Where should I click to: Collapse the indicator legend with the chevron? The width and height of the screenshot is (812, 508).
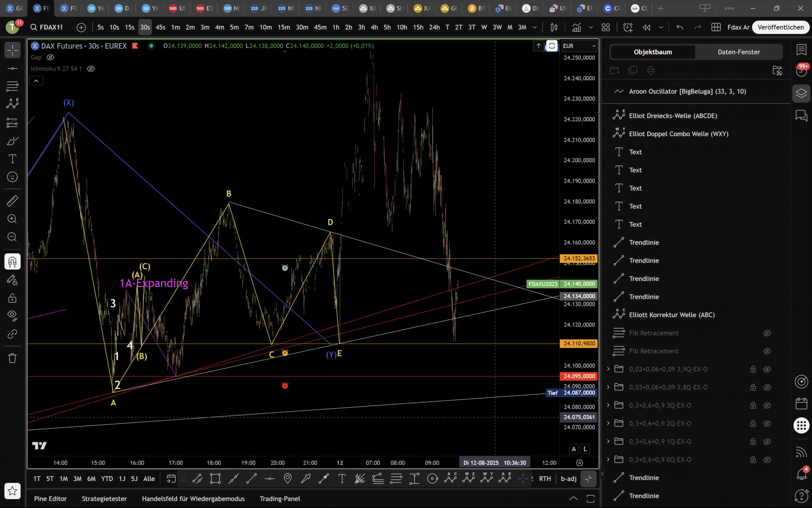click(x=36, y=81)
